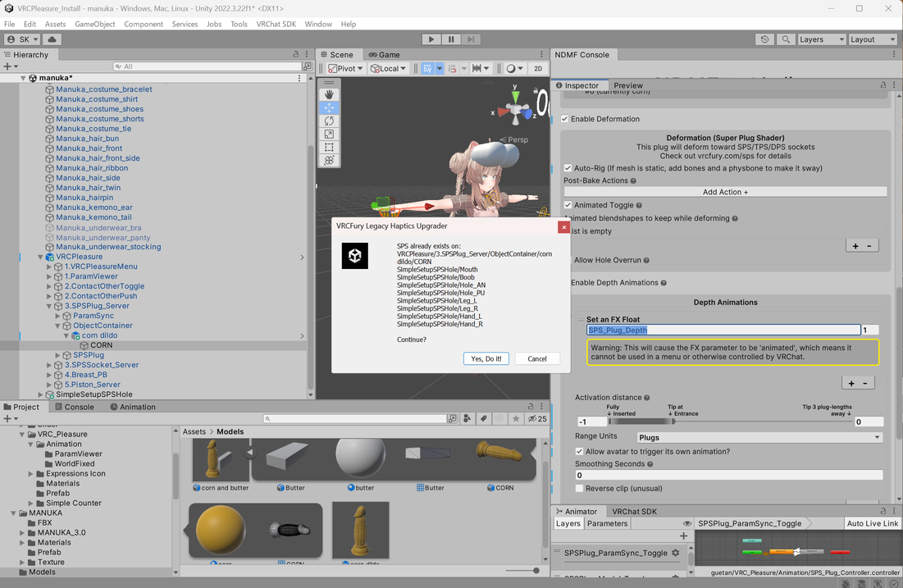
Task: Switch to the Console tab
Action: 75,407
